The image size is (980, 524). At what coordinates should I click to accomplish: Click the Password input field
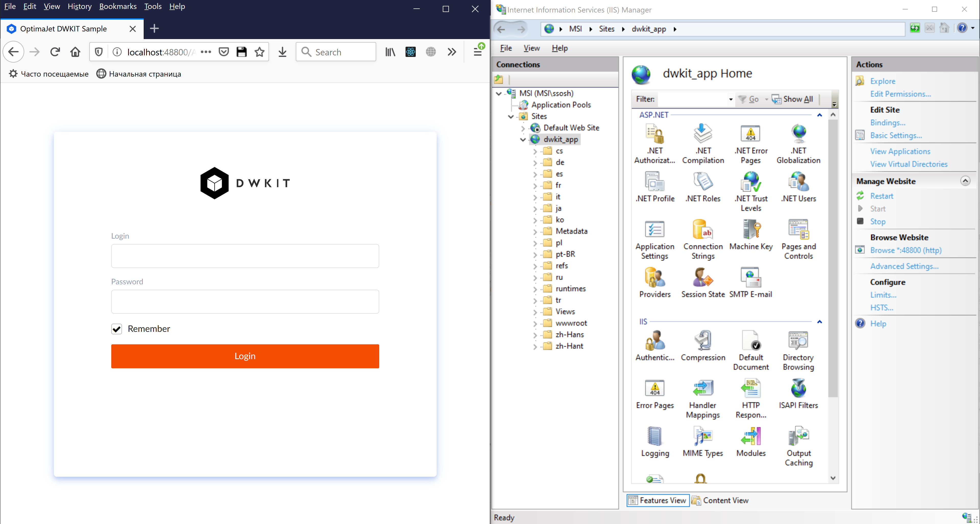pyautogui.click(x=245, y=302)
